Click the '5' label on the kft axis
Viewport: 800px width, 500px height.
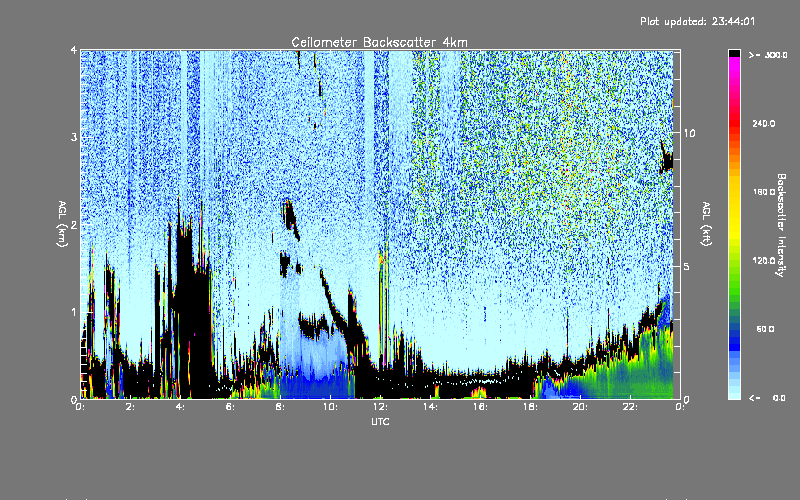[x=686, y=266]
